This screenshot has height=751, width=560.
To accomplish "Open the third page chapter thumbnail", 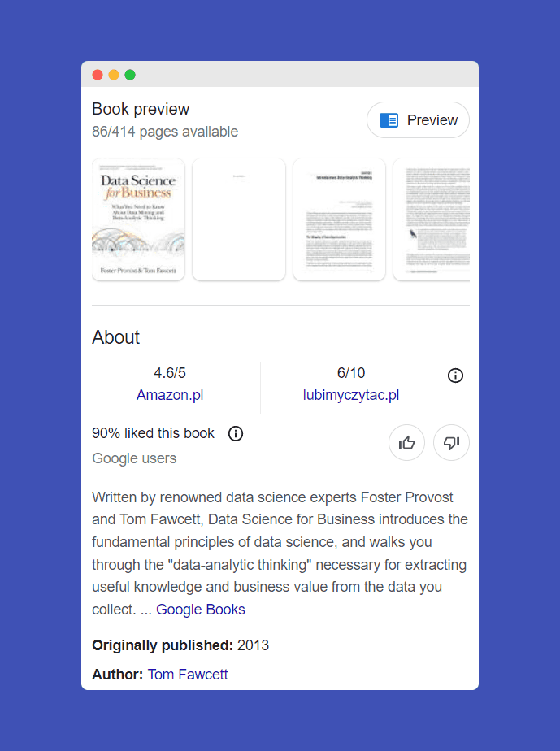I will coord(339,219).
